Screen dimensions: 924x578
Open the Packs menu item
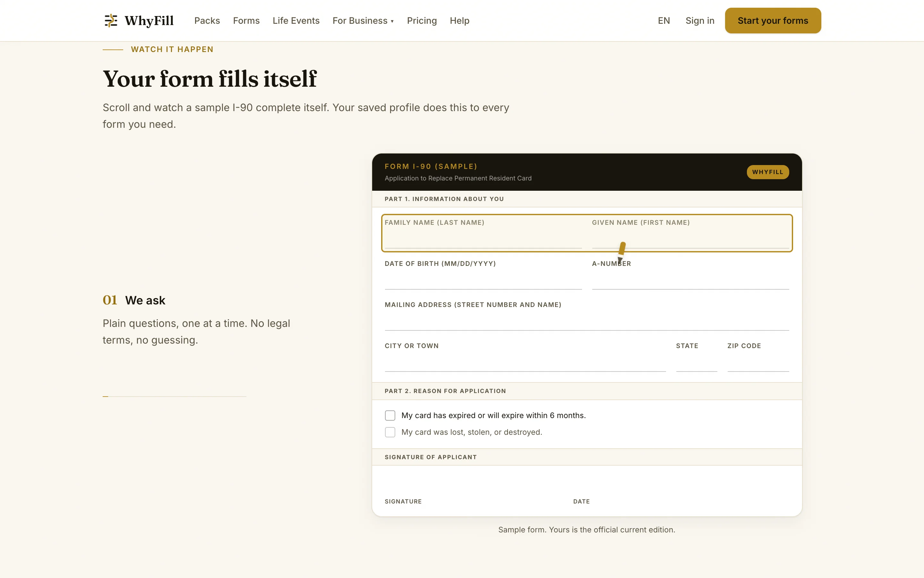(207, 21)
